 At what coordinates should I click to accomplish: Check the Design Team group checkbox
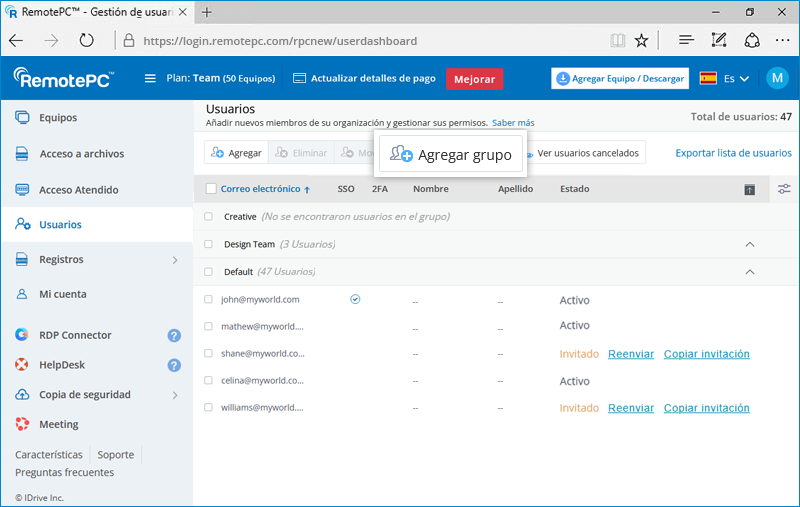pos(209,244)
